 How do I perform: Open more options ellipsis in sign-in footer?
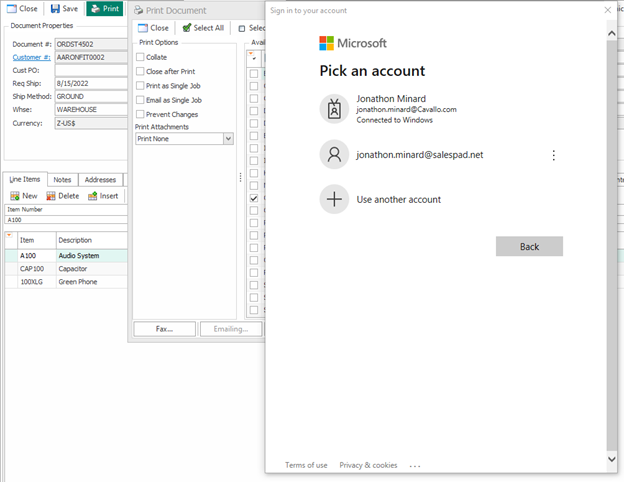click(415, 466)
